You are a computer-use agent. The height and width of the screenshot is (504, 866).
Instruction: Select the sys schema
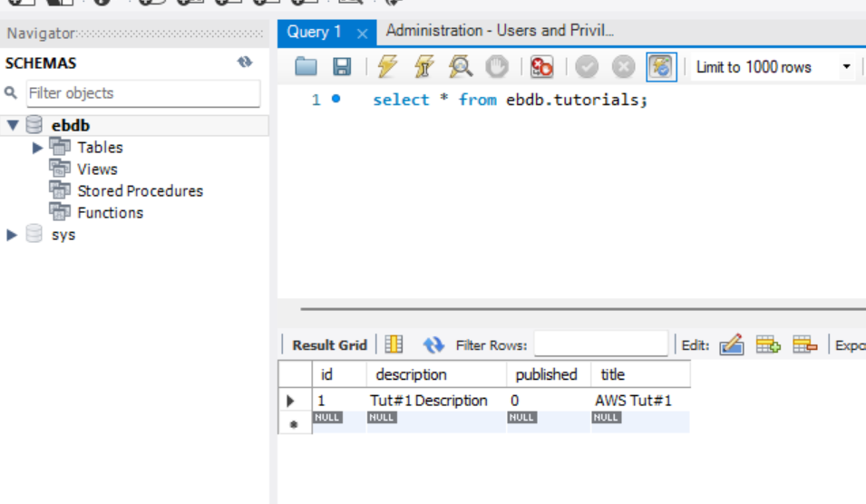click(x=63, y=235)
